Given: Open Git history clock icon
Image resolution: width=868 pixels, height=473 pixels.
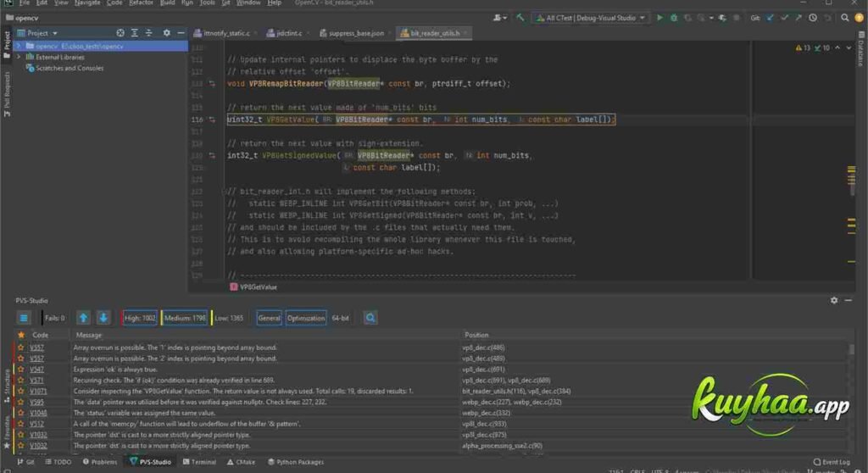Looking at the screenshot, I should (x=813, y=18).
